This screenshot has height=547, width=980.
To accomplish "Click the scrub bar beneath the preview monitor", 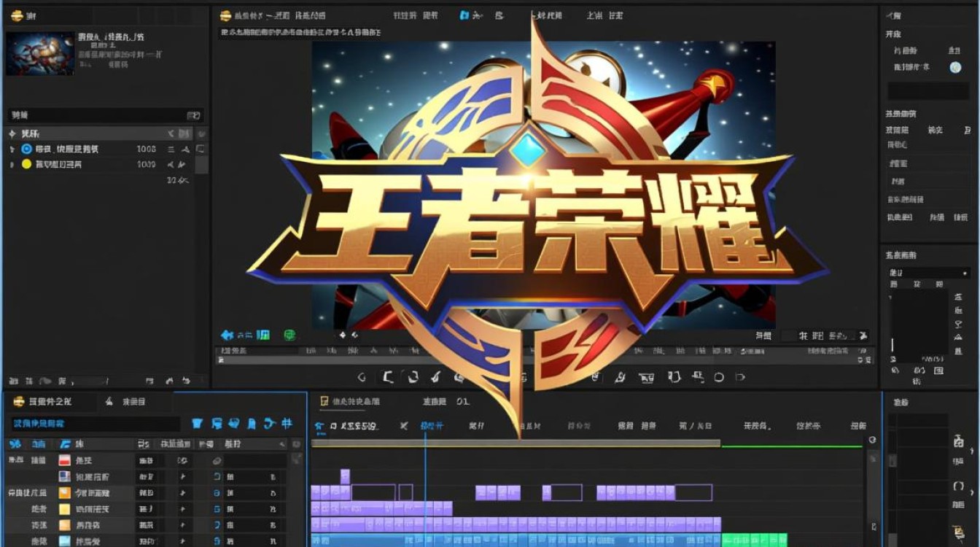I will click(545, 360).
